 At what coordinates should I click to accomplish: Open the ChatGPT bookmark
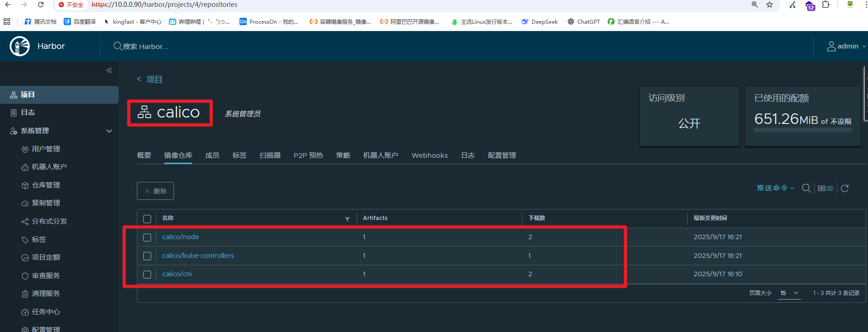(584, 21)
